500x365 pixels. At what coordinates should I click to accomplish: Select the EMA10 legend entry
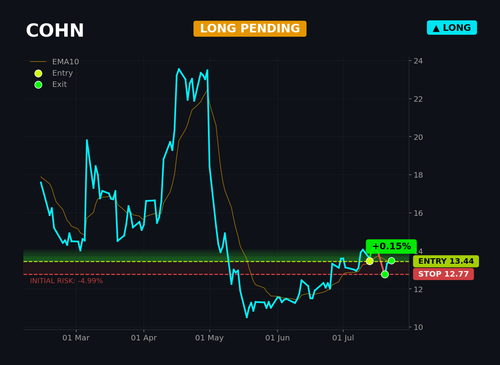(x=55, y=62)
